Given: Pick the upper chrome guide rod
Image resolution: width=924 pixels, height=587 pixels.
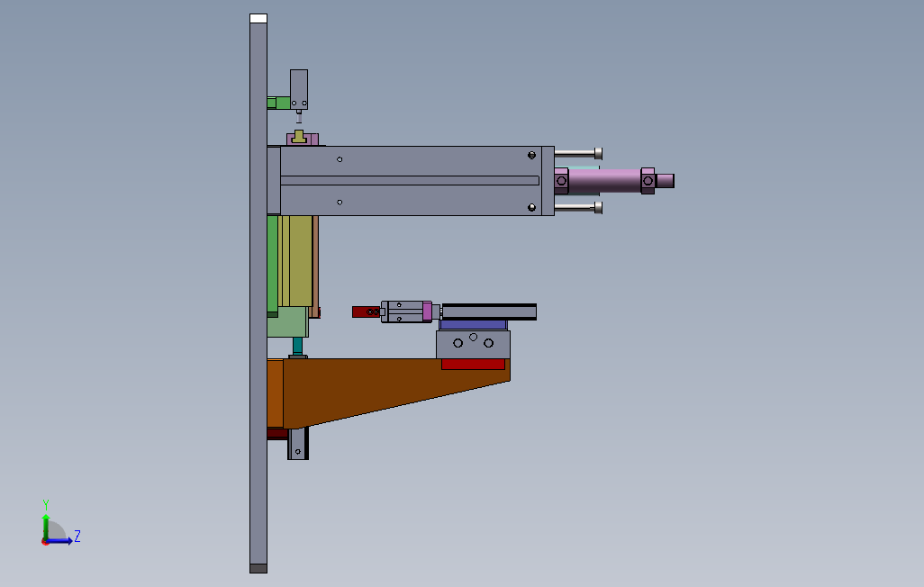Looking at the screenshot, I should [x=578, y=154].
